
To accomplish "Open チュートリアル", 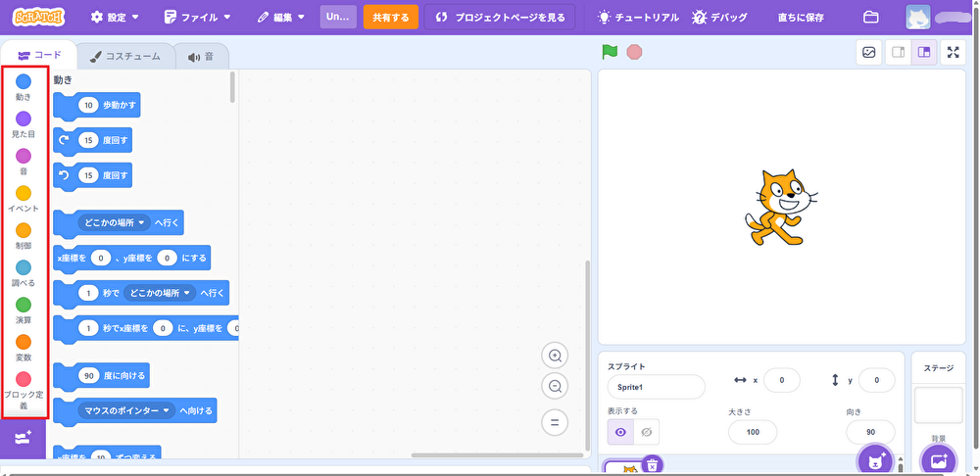I will point(638,18).
